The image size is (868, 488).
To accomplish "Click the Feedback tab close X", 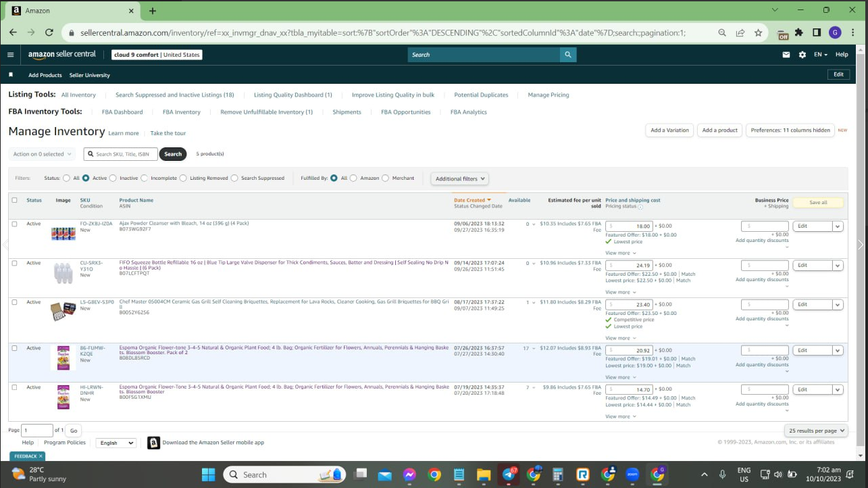I will [x=41, y=456].
